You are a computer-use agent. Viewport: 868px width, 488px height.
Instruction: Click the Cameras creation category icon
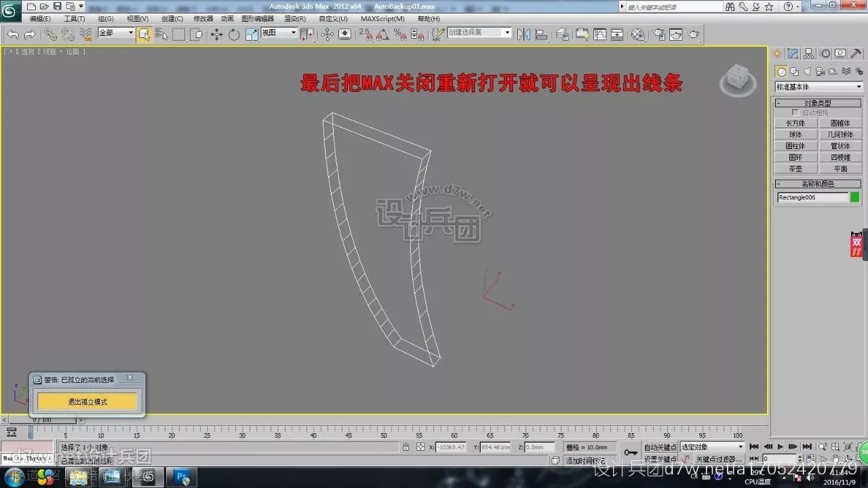pyautogui.click(x=819, y=70)
